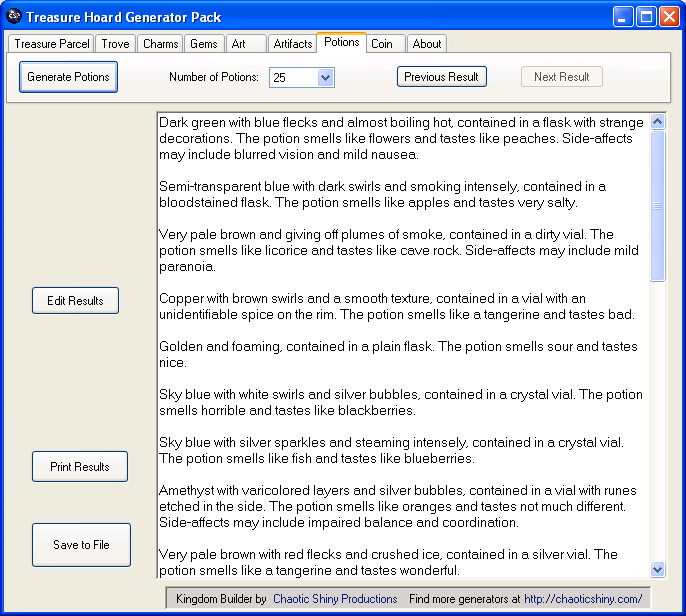The image size is (686, 616).
Task: Switch to the Trove tab
Action: point(115,44)
